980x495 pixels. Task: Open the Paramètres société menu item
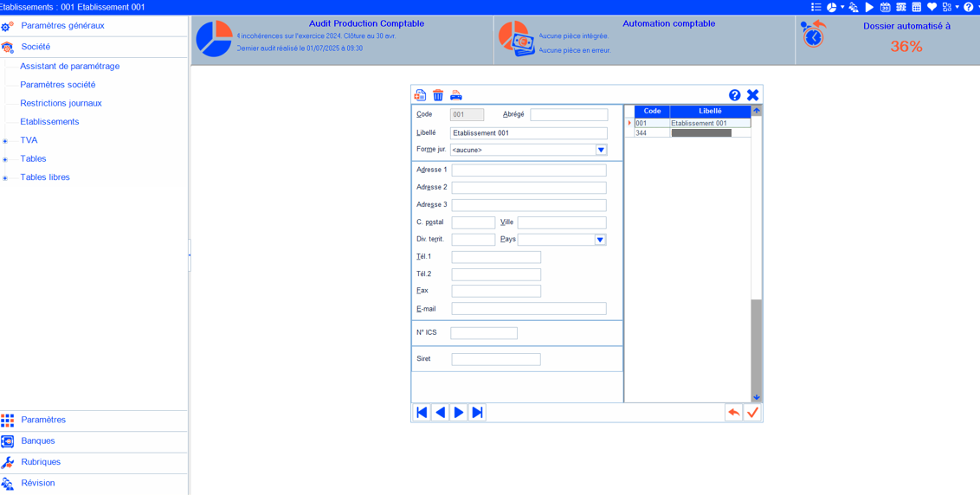point(57,85)
